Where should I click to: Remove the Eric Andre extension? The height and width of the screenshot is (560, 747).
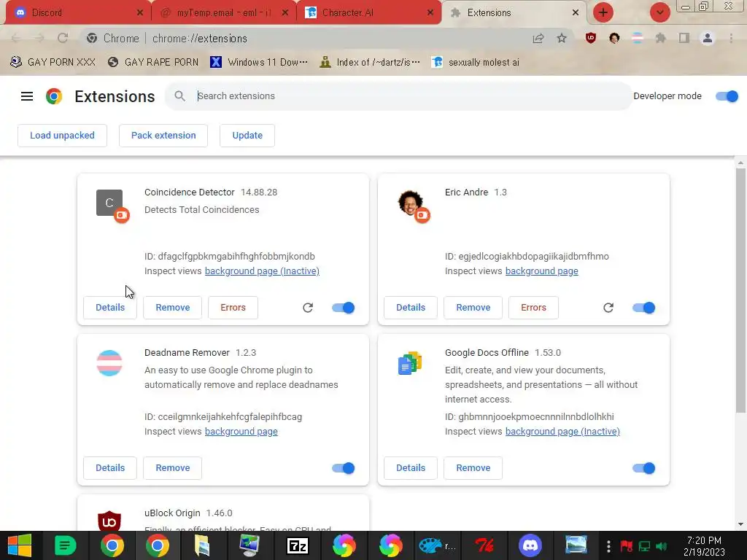pos(473,308)
